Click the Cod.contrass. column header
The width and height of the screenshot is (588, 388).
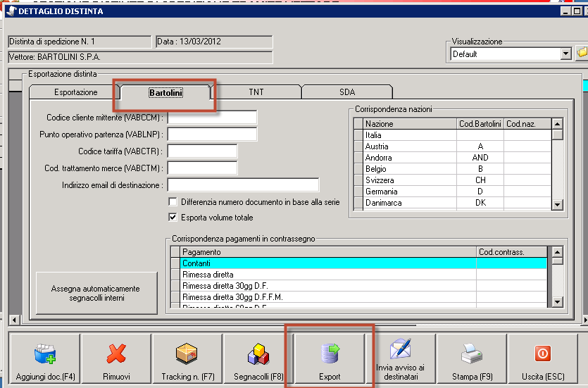click(x=511, y=252)
